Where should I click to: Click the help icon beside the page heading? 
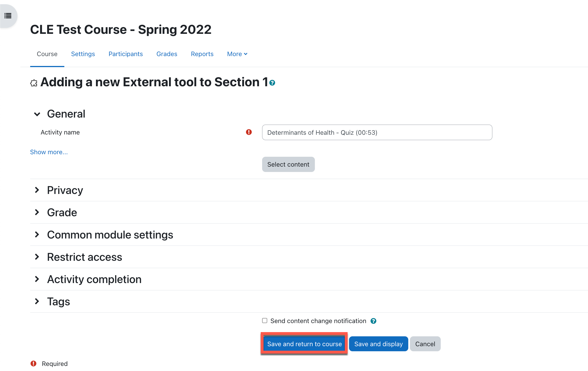click(x=272, y=83)
